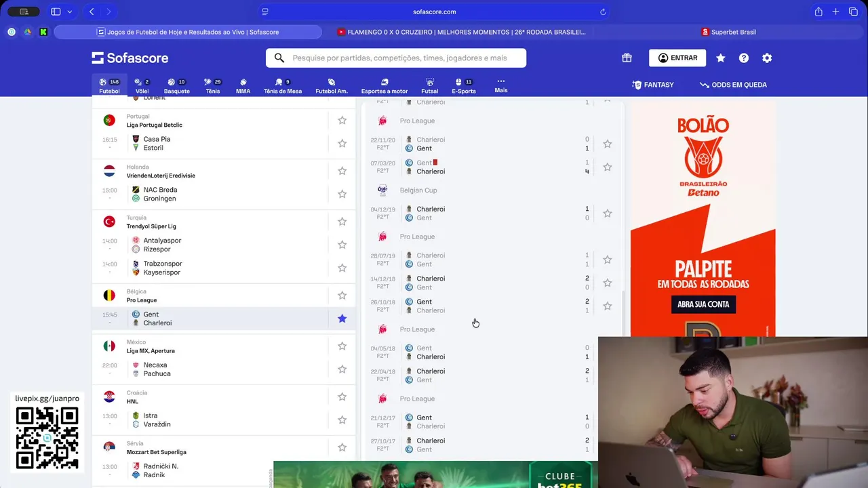Open the gift rewards icon in header
868x488 pixels.
pos(627,58)
